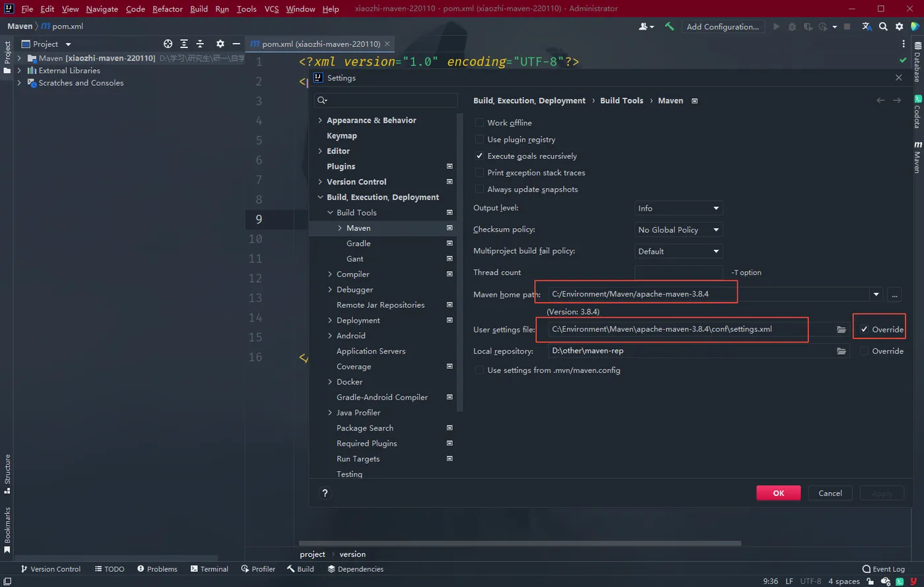Open the Refactor menu

click(x=168, y=9)
